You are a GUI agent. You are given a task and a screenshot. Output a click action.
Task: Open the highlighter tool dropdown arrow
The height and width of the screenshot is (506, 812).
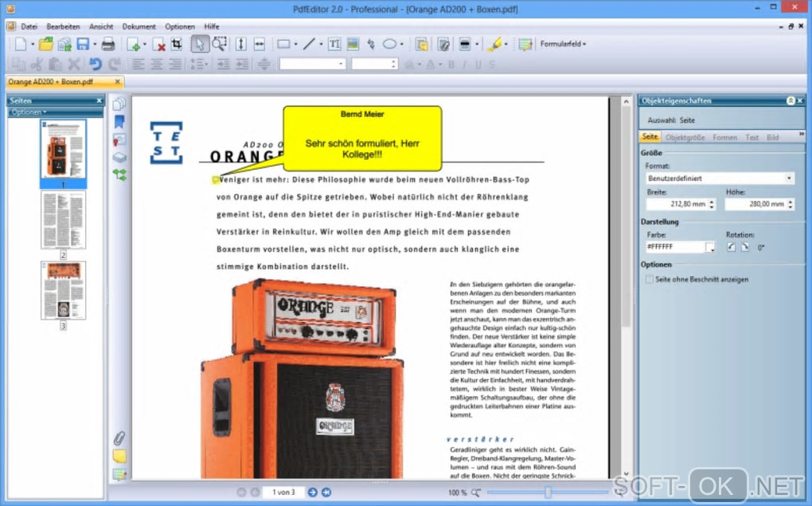(506, 45)
